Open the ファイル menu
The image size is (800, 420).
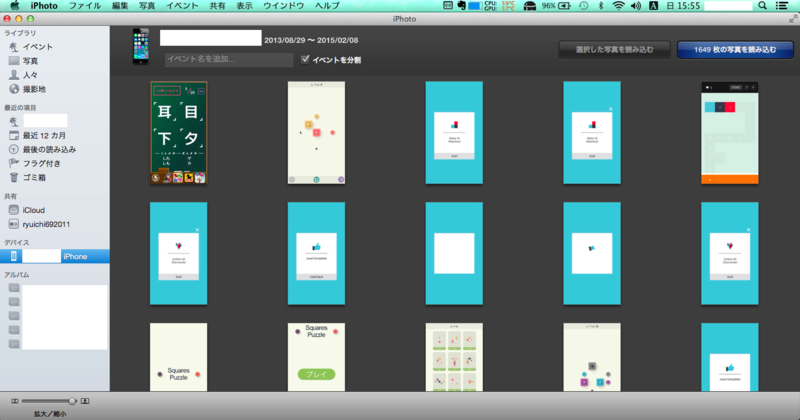pyautogui.click(x=85, y=6)
